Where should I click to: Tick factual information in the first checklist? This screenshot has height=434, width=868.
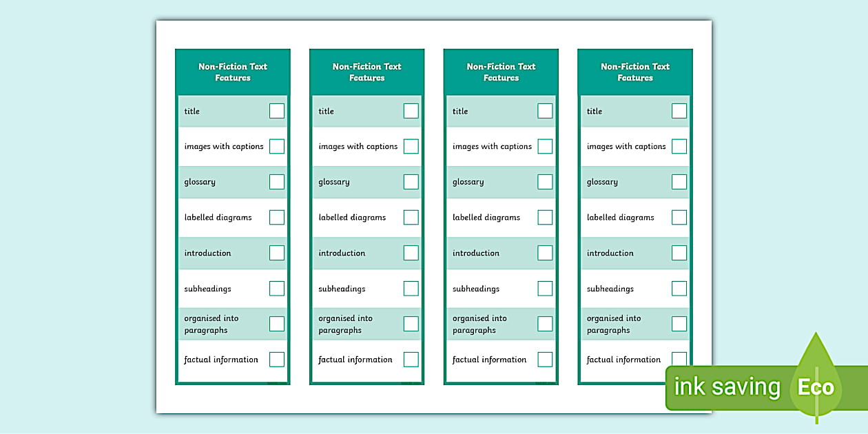[277, 360]
